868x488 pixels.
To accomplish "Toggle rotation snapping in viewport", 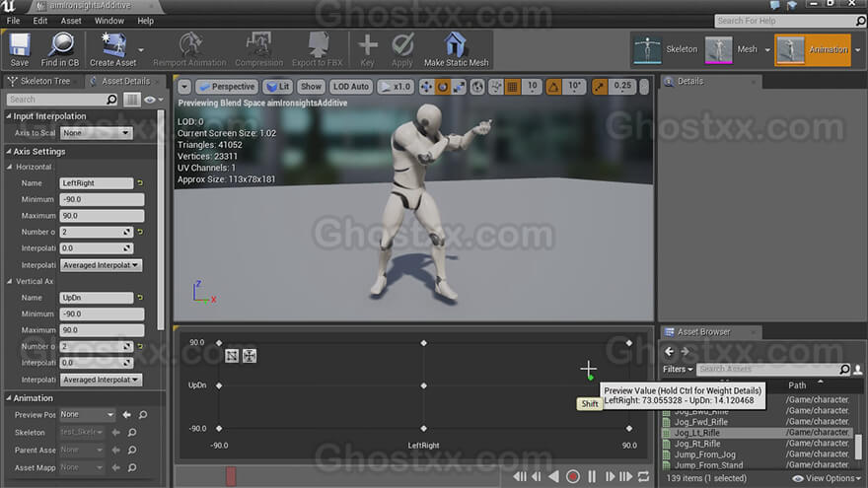I will click(x=553, y=87).
